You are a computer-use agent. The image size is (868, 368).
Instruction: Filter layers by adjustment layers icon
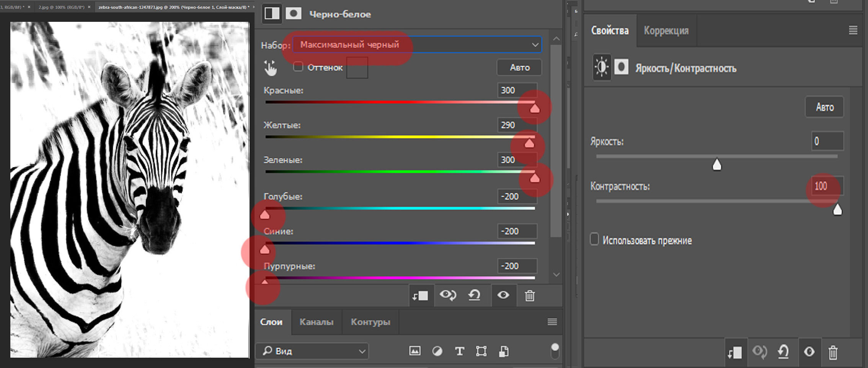(x=437, y=351)
